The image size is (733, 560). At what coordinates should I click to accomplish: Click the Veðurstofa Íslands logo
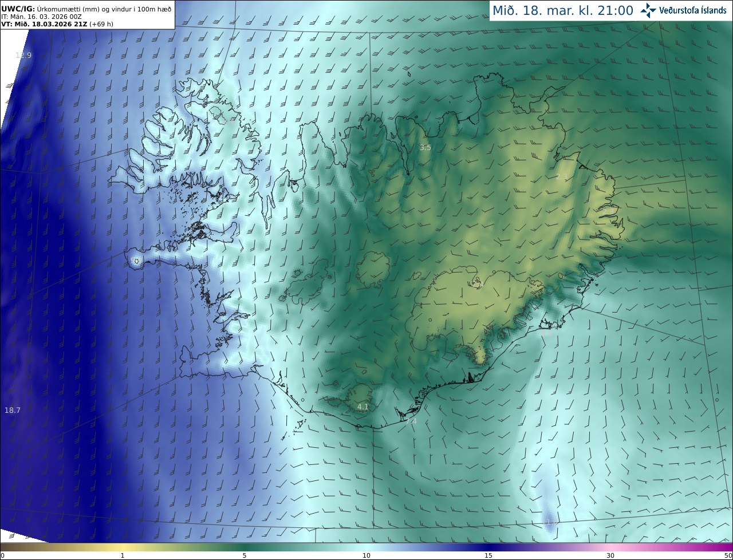pos(683,10)
